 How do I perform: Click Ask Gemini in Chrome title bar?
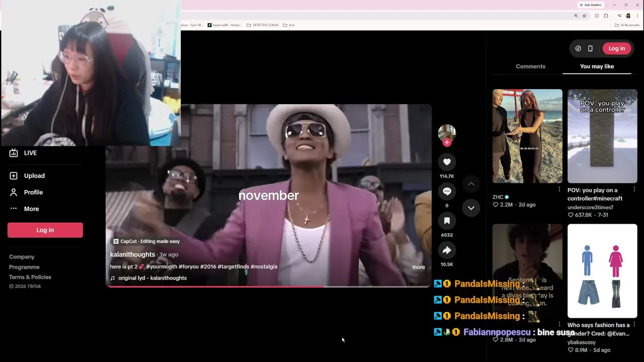(590, 5)
